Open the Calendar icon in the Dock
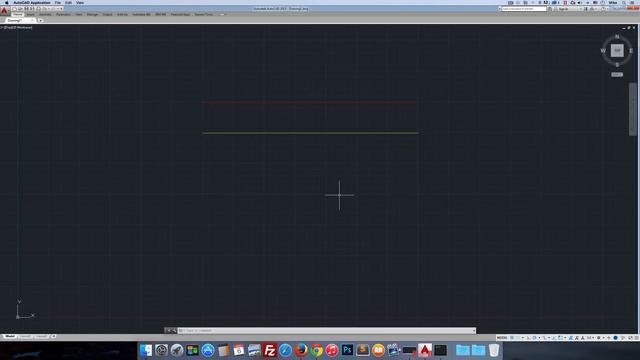The height and width of the screenshot is (360, 640). pos(239,350)
